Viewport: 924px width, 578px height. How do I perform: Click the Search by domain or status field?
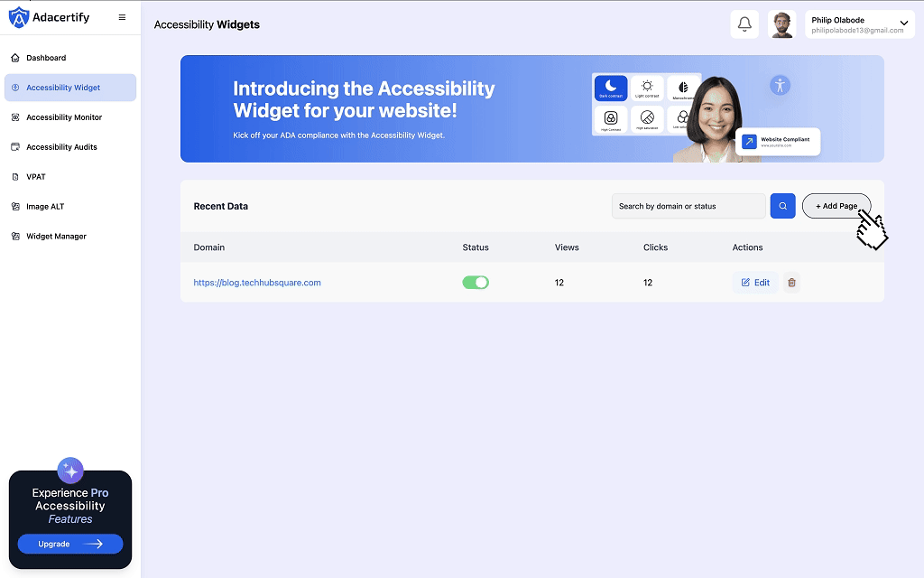coord(688,206)
